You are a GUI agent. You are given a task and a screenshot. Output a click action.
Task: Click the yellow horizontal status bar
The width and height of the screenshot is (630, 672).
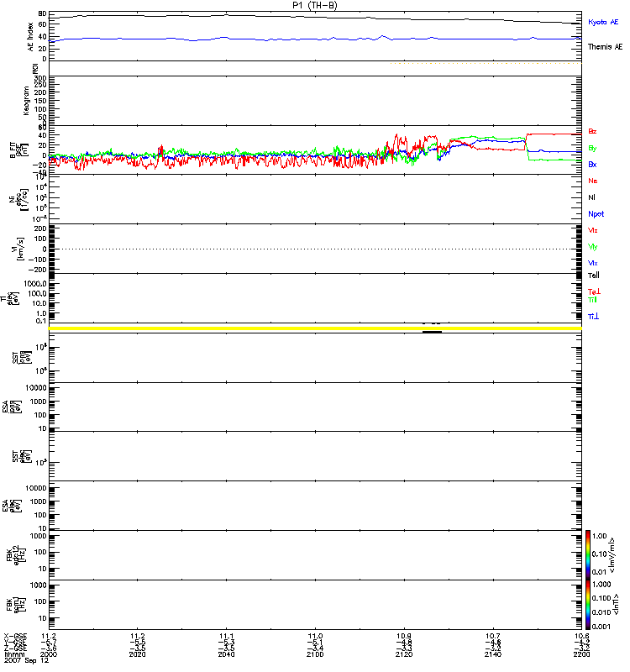pyautogui.click(x=315, y=328)
